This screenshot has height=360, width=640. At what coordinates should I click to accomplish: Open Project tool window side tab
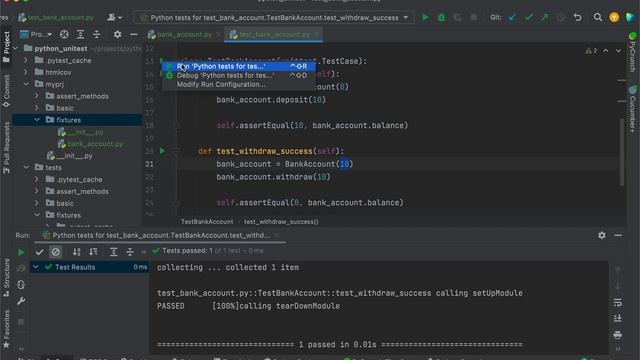click(x=6, y=47)
